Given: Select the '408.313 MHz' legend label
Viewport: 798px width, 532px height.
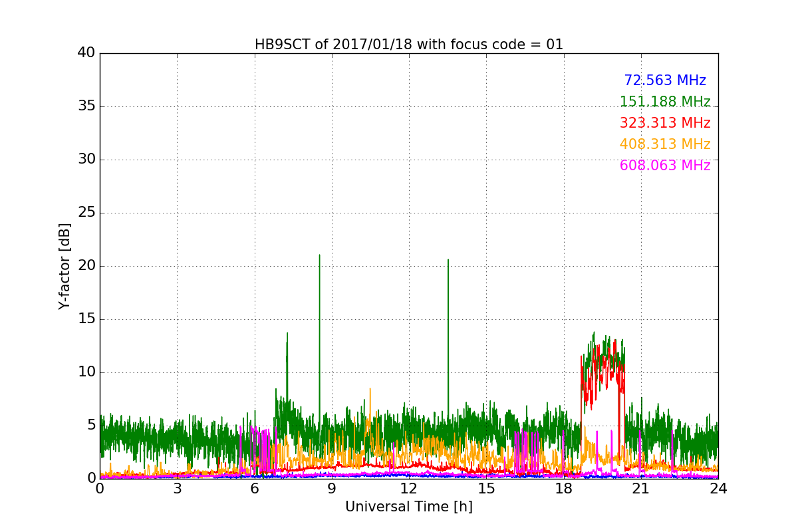Looking at the screenshot, I should click(665, 144).
